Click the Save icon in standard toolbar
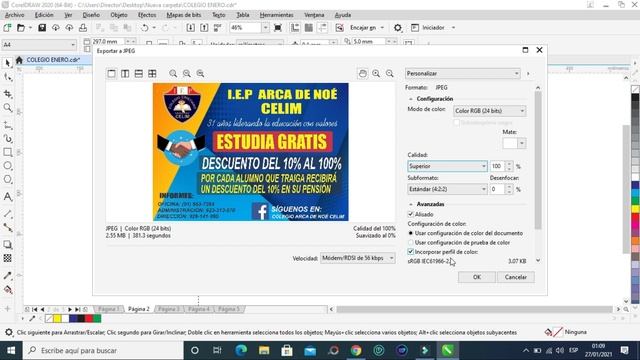The image size is (640, 360). pos(42,28)
